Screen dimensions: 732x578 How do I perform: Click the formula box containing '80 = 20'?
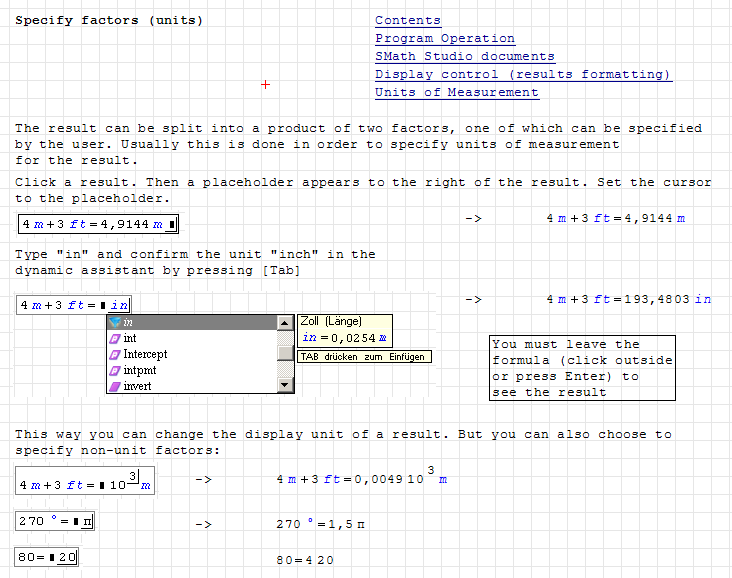click(x=47, y=557)
